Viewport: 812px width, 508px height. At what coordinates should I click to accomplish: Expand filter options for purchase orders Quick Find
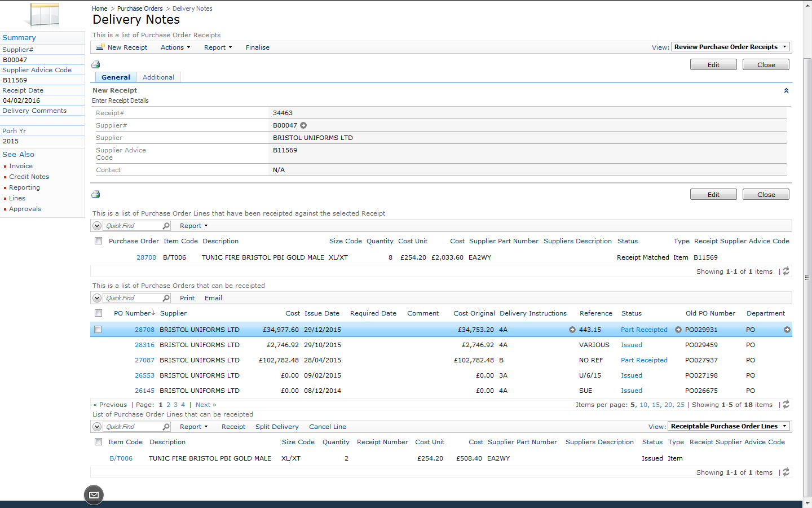click(97, 298)
